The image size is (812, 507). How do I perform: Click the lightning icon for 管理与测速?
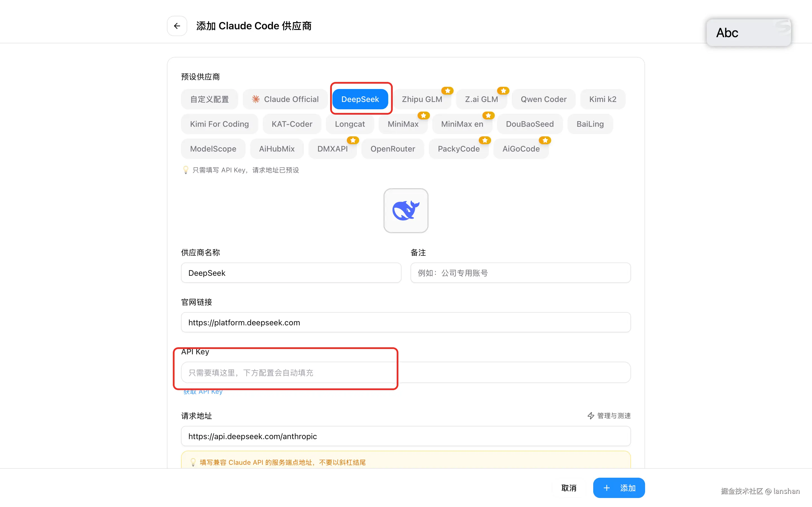591,416
